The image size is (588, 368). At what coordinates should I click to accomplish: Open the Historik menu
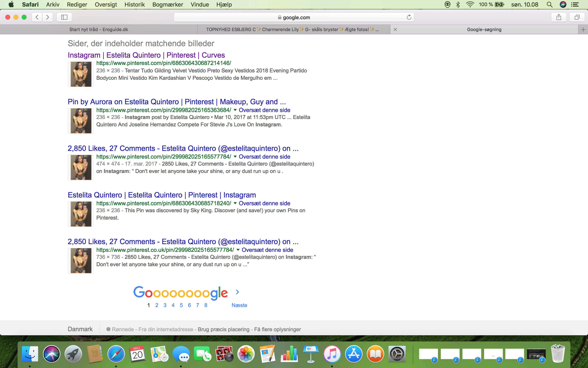coord(135,4)
